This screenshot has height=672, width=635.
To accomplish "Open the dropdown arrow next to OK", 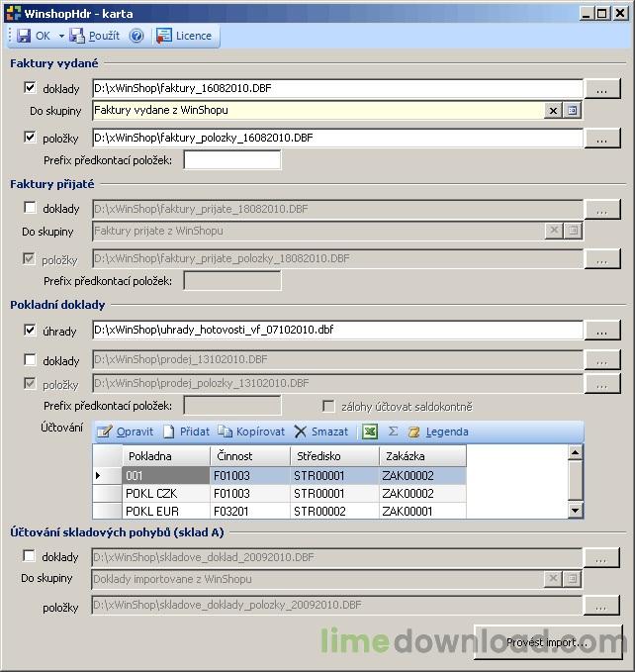I will (x=61, y=36).
